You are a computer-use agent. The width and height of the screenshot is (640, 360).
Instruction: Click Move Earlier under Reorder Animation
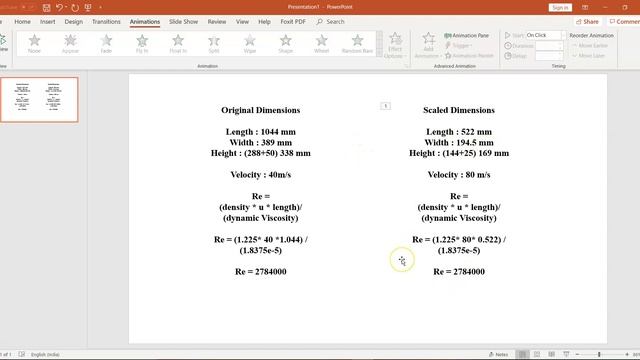[590, 46]
